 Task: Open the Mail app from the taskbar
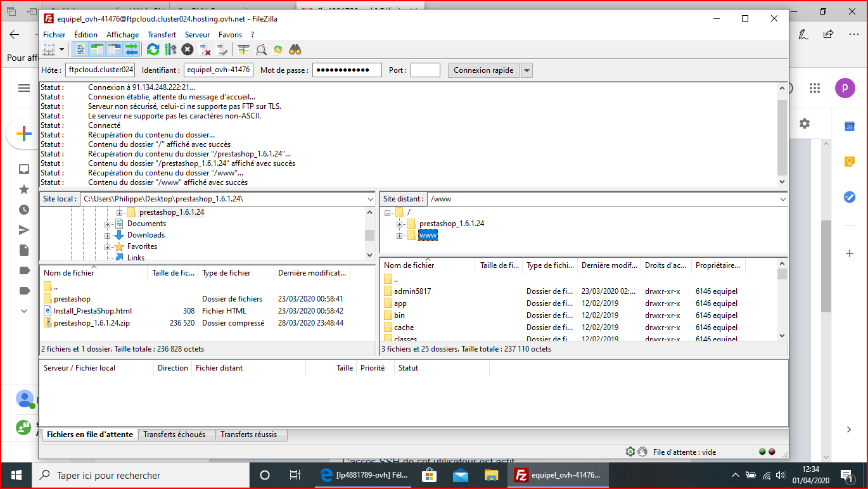(460, 475)
